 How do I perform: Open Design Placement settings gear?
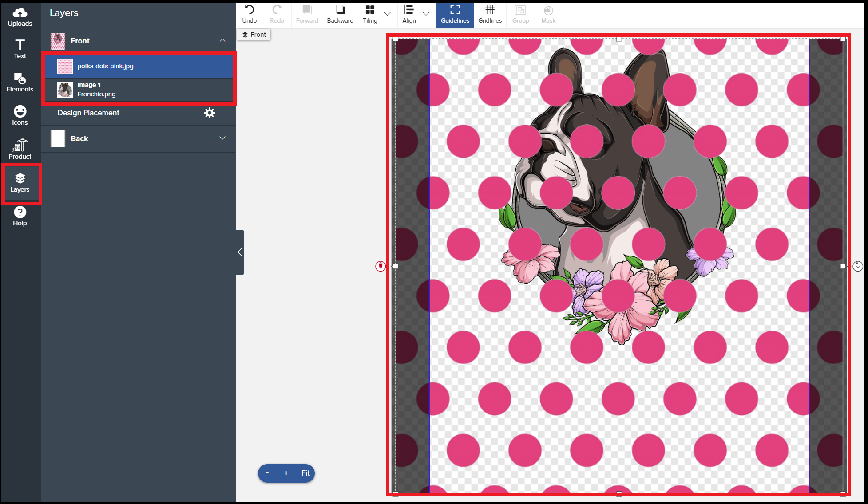tap(210, 113)
